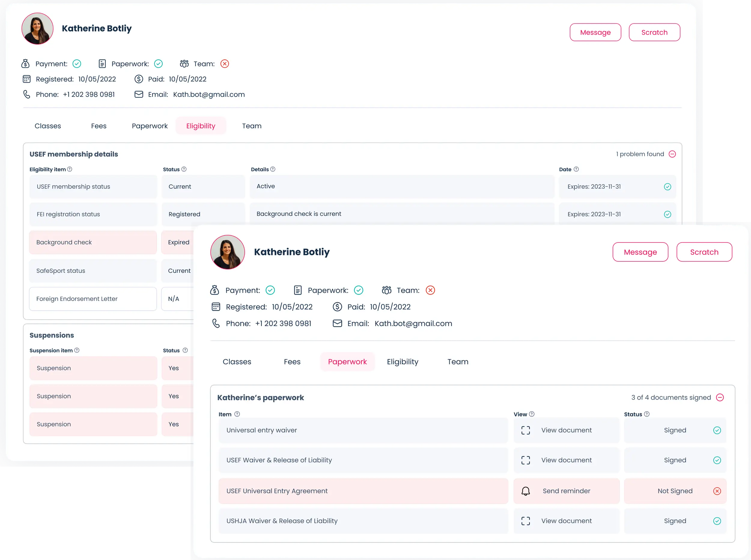Image resolution: width=751 pixels, height=560 pixels.
Task: Click help icon beside paperwork Item header
Action: click(237, 414)
